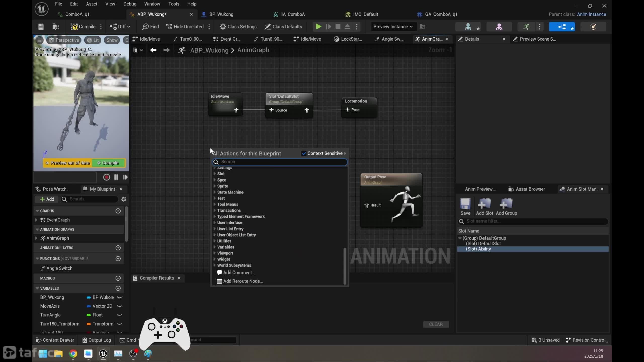
Task: Open the Window menu
Action: (x=152, y=4)
